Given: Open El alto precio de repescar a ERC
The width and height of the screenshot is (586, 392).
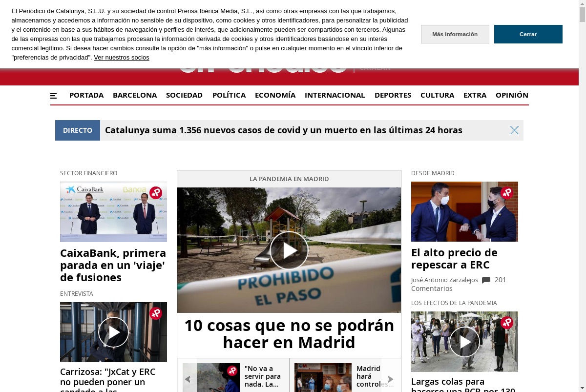Looking at the screenshot, I should click(x=454, y=259).
